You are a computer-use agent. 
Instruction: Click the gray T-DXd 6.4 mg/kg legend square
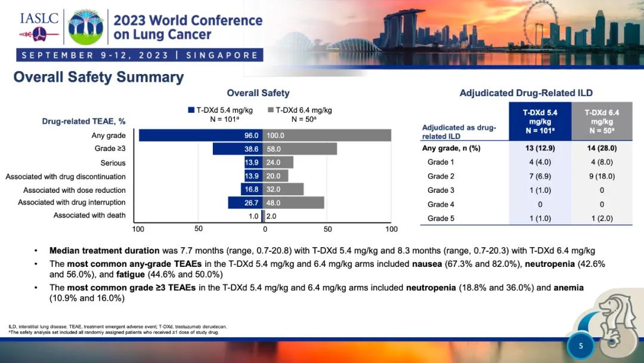(271, 110)
